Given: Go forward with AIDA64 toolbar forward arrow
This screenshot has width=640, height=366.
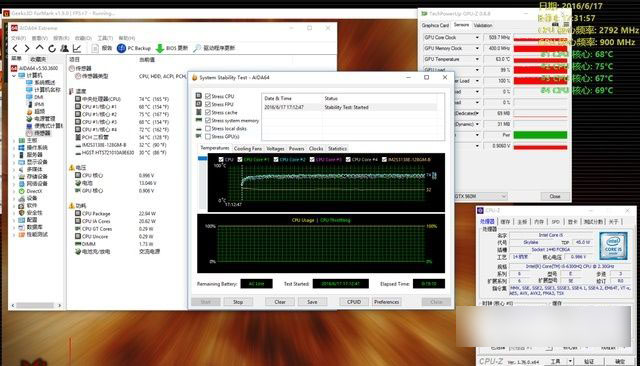Looking at the screenshot, I should tap(27, 48).
